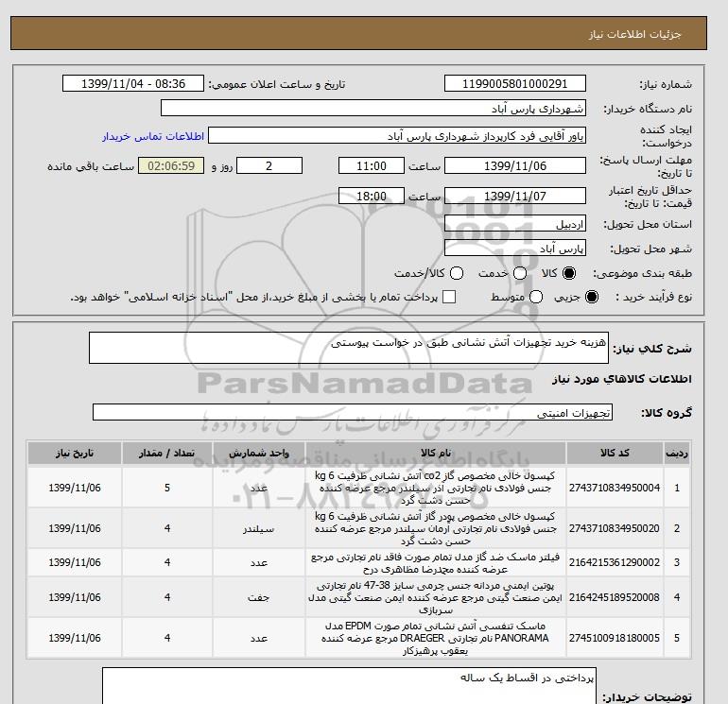Select the خدمت radio button
Image resolution: width=728 pixels, height=704 pixels.
(520, 273)
